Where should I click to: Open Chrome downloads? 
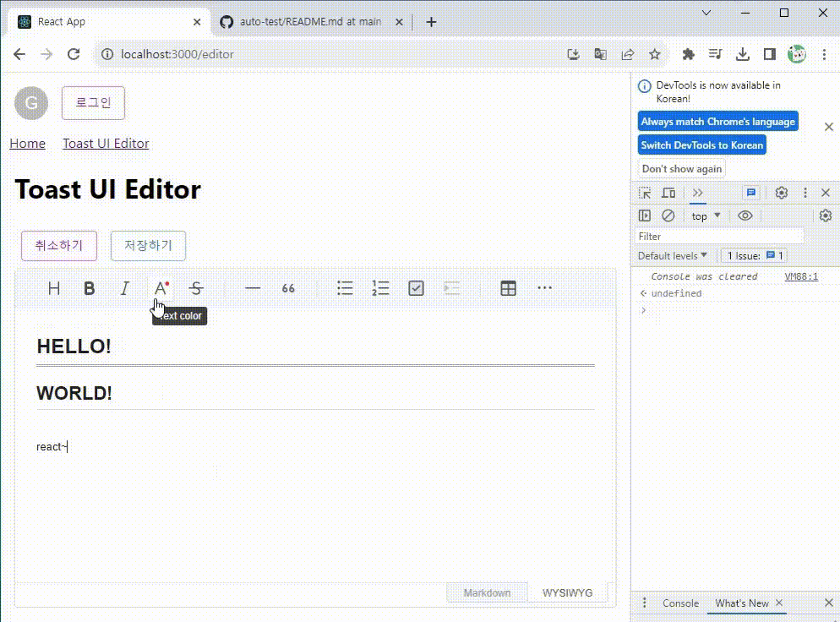tap(743, 54)
